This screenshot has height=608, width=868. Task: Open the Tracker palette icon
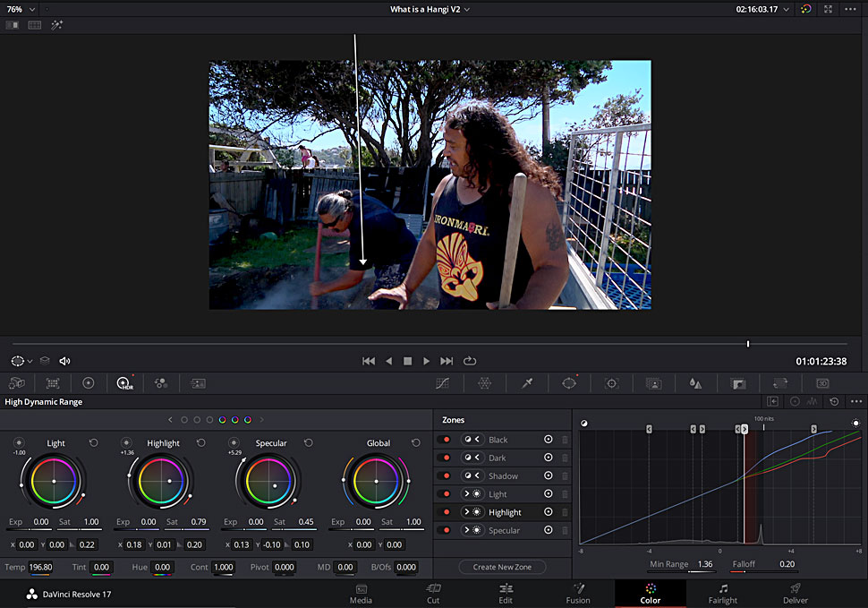pos(612,382)
